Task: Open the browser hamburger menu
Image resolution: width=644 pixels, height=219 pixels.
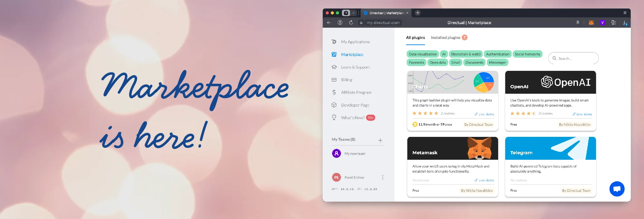Action: pos(625,13)
